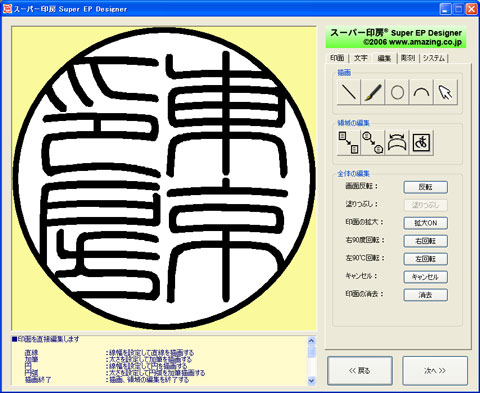Go back with << 戻る button
480x393 pixels.
[x=360, y=371]
